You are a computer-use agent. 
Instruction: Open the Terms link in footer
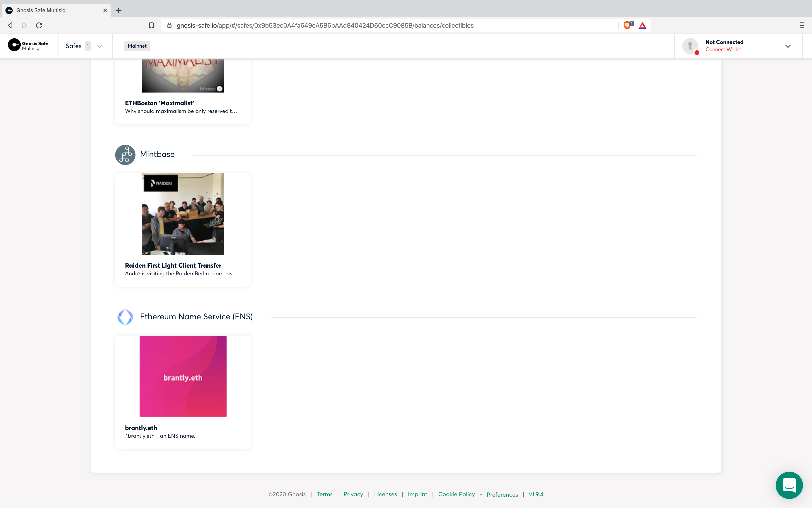click(324, 494)
